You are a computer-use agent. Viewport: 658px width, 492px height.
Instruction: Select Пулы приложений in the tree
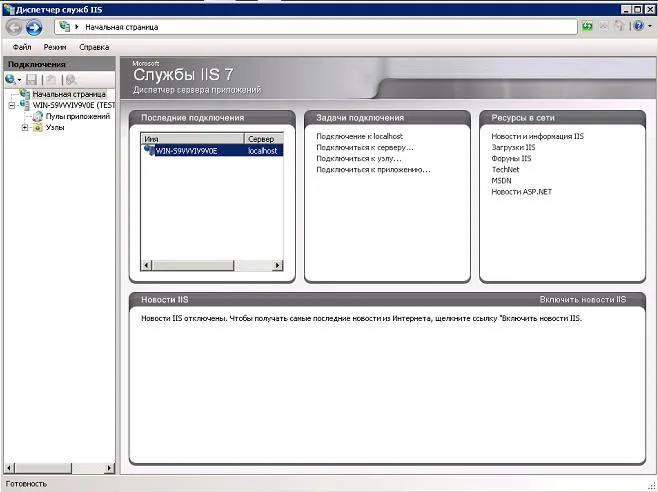click(x=78, y=116)
